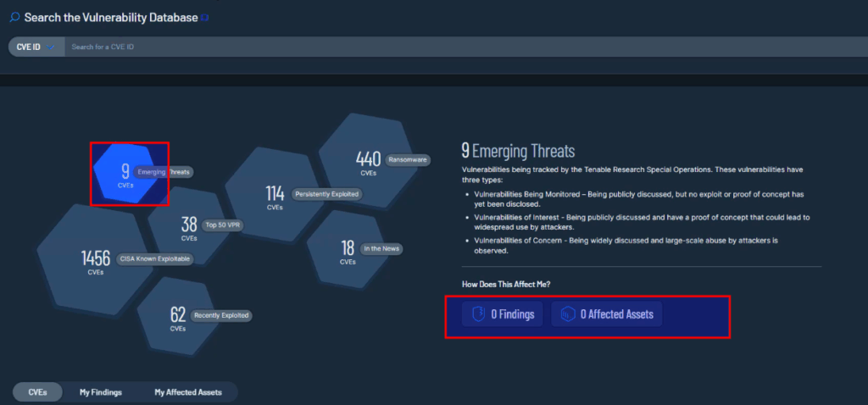Click the info icon after Vulnerability Database title
868x405 pixels.
coord(204,18)
